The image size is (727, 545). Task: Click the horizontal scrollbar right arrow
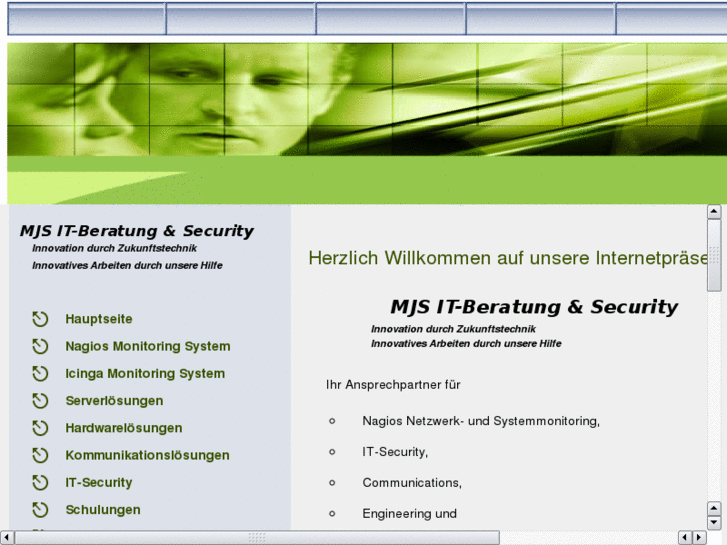click(x=699, y=538)
